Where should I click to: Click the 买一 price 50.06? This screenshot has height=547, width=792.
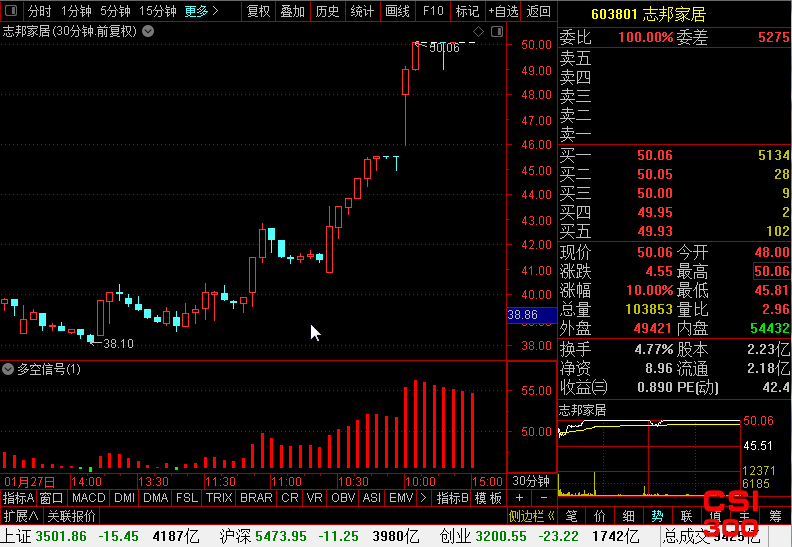click(655, 155)
